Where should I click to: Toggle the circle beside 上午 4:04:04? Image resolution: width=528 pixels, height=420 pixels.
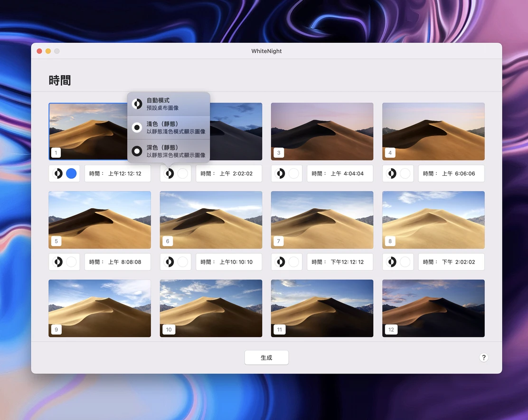(293, 173)
